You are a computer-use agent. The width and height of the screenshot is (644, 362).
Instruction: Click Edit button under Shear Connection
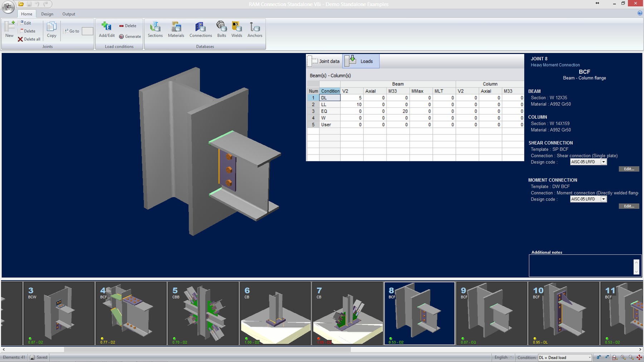click(629, 169)
